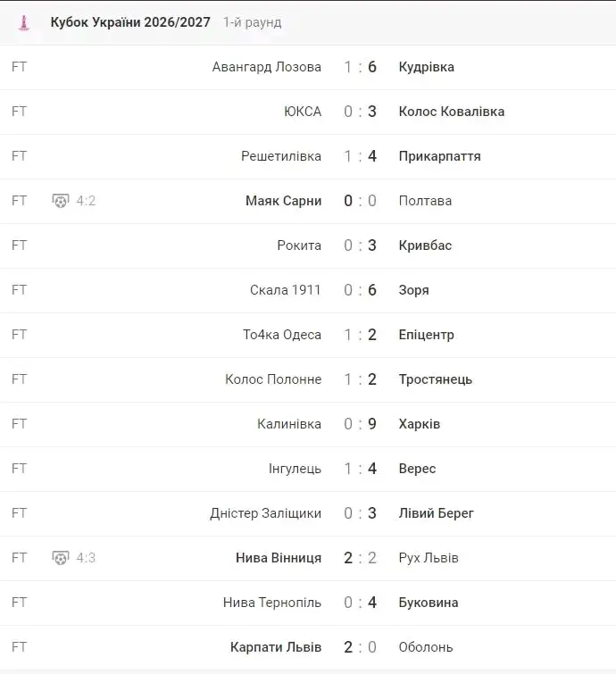Click the Лівий Берег team name

point(437,513)
